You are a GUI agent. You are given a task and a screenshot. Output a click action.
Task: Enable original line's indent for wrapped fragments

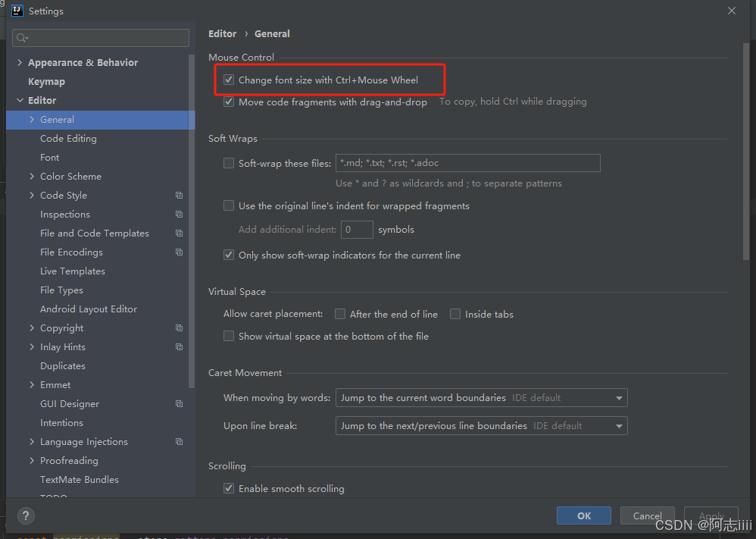point(229,206)
